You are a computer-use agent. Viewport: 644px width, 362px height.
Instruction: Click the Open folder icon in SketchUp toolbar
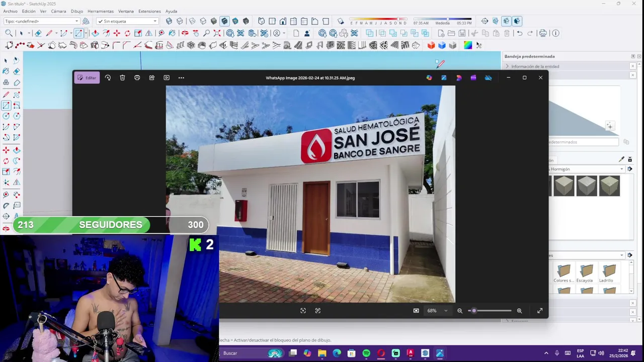point(451,33)
